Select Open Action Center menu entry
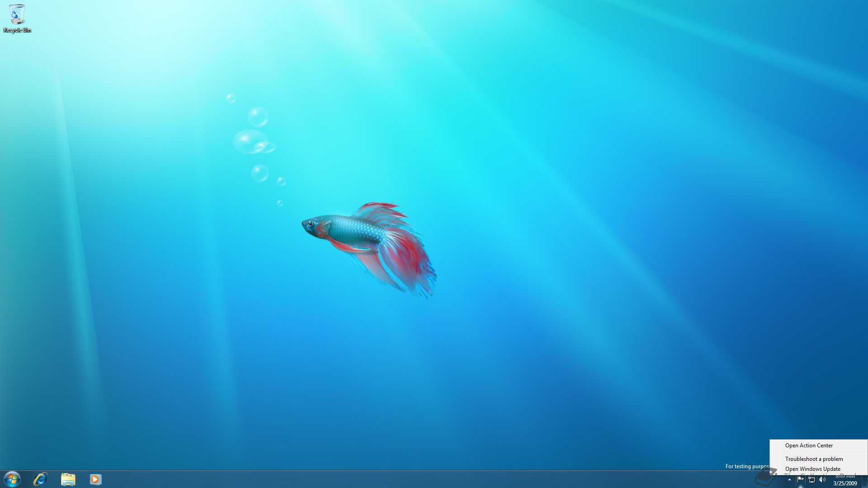The image size is (868, 488). [x=818, y=446]
